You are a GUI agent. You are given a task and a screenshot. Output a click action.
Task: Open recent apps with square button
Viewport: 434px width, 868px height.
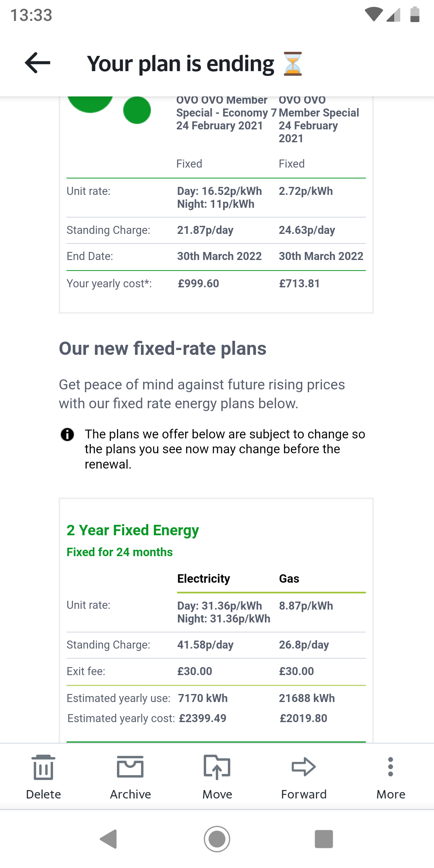(323, 839)
